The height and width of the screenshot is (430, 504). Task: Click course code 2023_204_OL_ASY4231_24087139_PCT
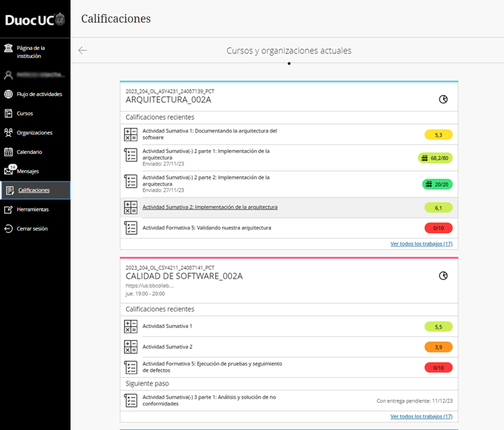click(x=170, y=91)
